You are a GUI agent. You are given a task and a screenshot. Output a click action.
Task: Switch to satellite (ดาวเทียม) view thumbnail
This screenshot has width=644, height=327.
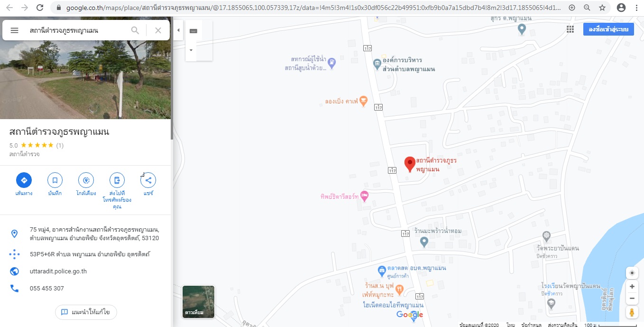[x=199, y=302]
